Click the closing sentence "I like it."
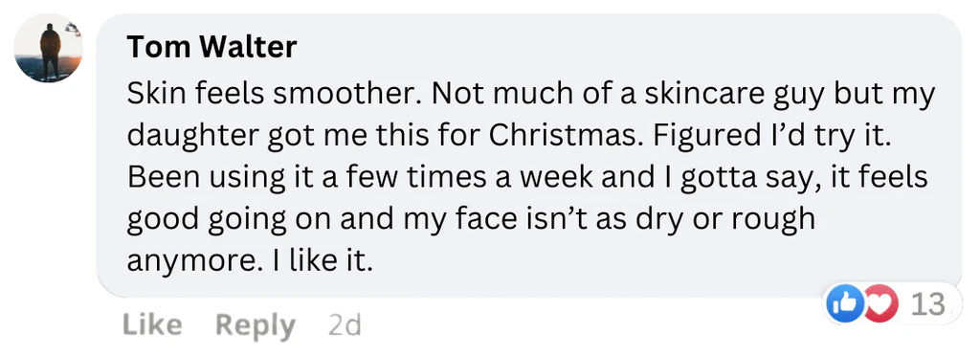This screenshot has width=980, height=356. pyautogui.click(x=322, y=259)
